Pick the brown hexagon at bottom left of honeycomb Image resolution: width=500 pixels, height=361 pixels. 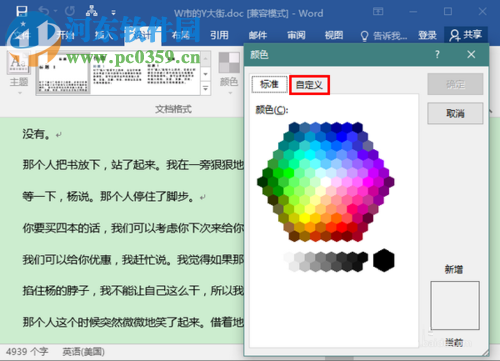pyautogui.click(x=294, y=236)
